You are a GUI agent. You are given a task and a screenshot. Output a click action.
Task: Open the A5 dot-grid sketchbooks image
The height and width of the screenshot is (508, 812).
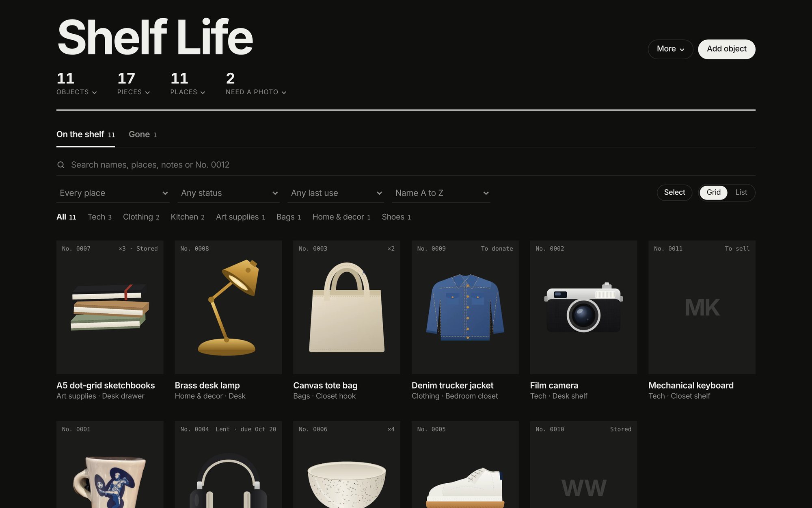[x=110, y=307]
